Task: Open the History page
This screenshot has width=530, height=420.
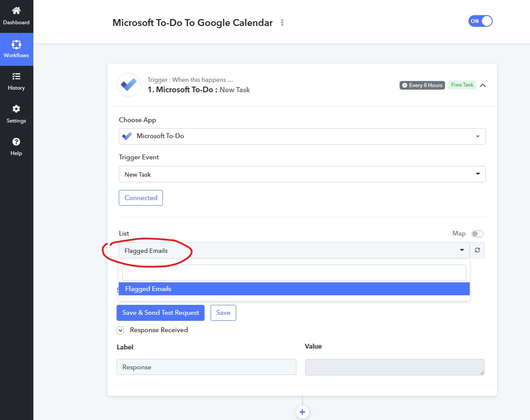Action: point(16,81)
